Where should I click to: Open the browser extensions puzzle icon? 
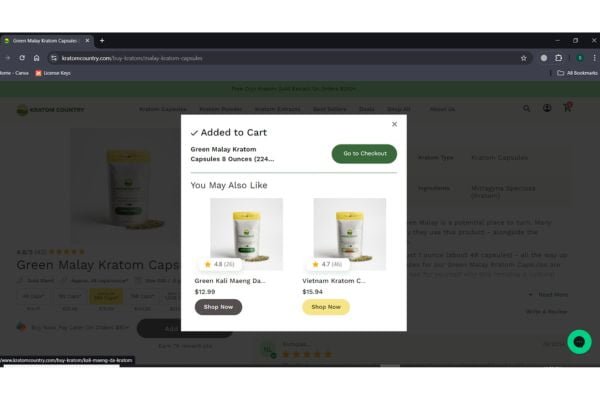pyautogui.click(x=559, y=58)
